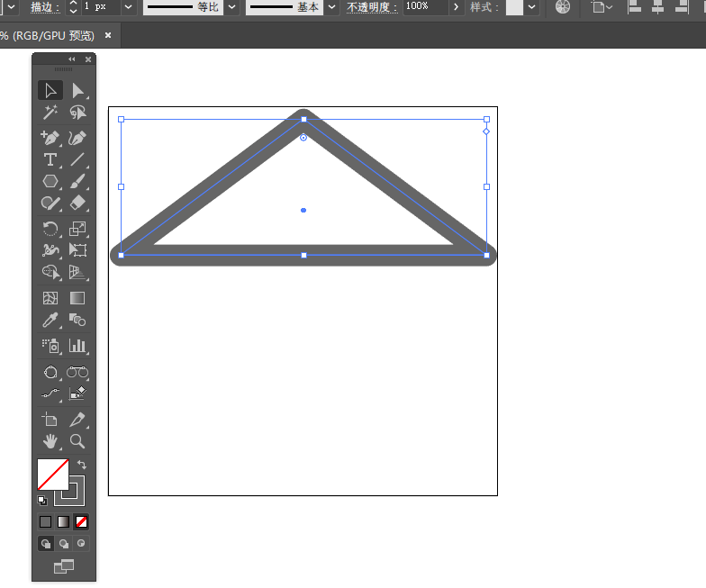Pick the Hand tool
Viewport: 706px width, 588px height.
coord(50,441)
